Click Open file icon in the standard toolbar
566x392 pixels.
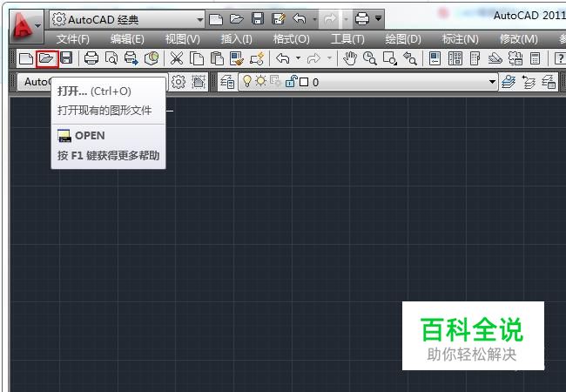(x=46, y=58)
